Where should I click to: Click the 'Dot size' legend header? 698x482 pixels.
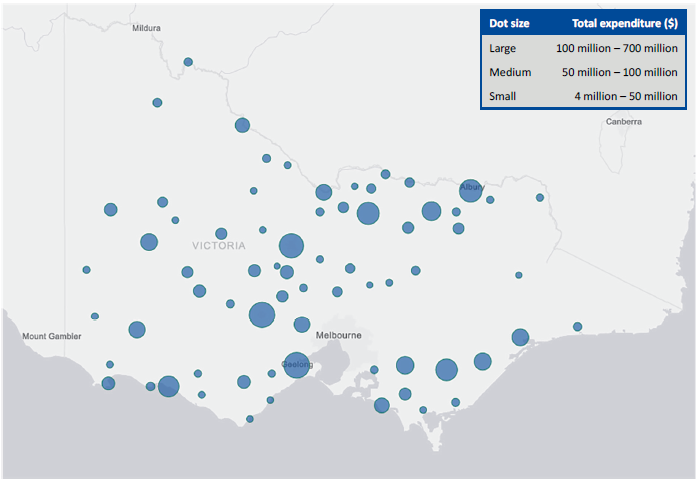click(509, 23)
